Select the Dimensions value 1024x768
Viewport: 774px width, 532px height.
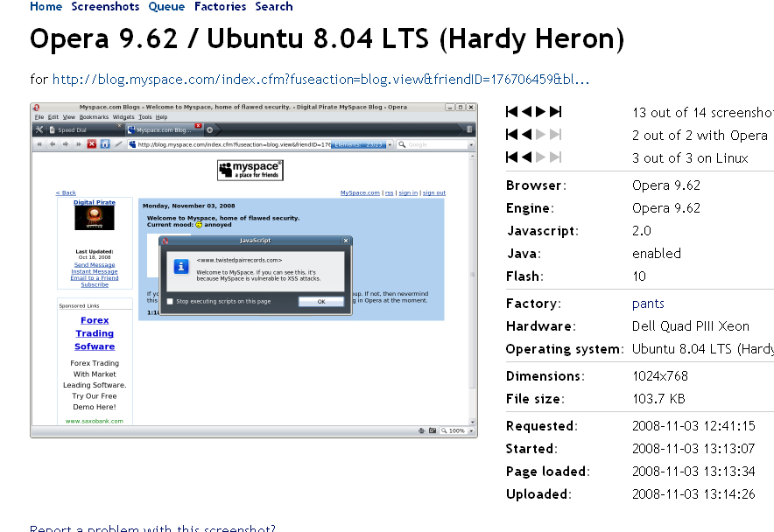tap(660, 376)
